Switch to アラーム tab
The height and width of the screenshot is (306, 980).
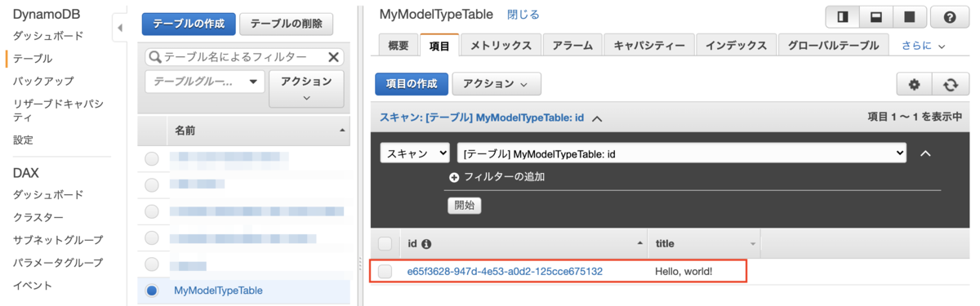[572, 46]
